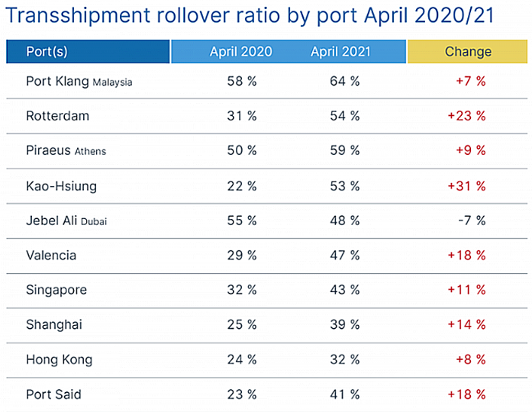Select the Singapore row label
Viewport: 532px width, 412px height.
pos(56,290)
